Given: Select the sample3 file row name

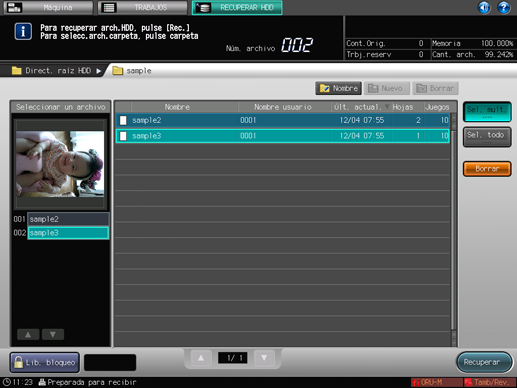Looking at the screenshot, I should point(147,136).
